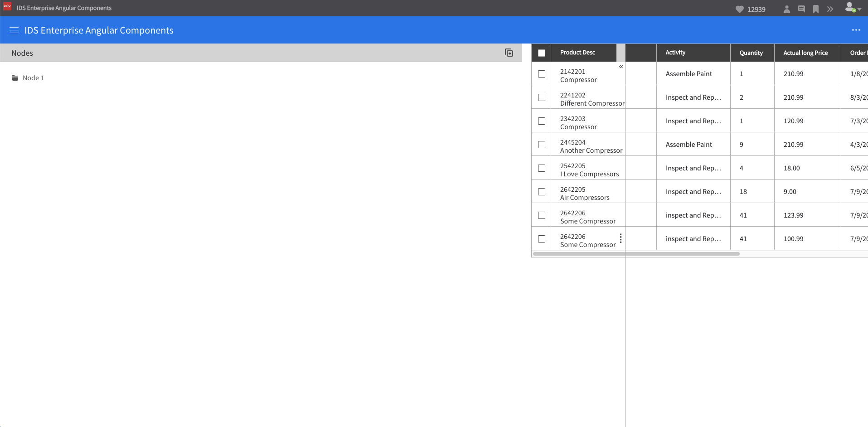The width and height of the screenshot is (868, 427).
Task: Sort by Activity column header
Action: (x=693, y=53)
